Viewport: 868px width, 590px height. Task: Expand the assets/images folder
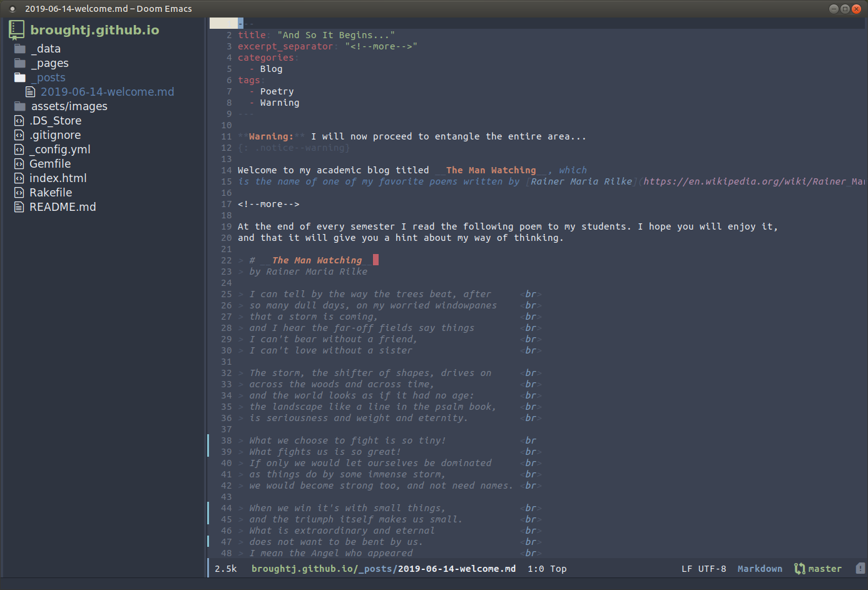coord(69,106)
